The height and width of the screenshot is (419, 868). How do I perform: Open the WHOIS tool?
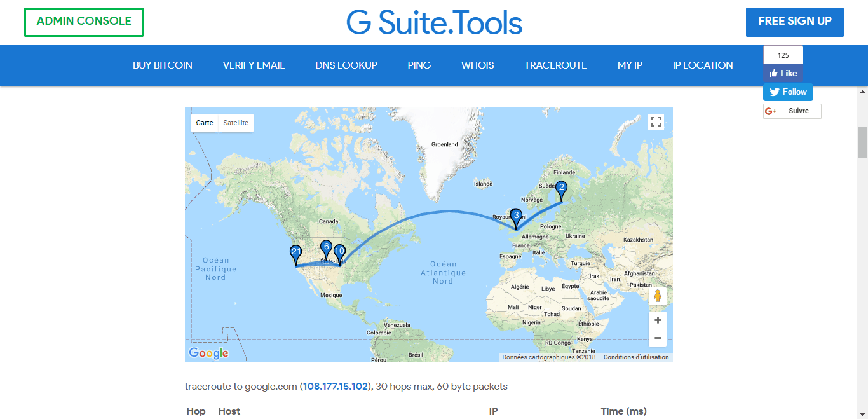pyautogui.click(x=478, y=65)
